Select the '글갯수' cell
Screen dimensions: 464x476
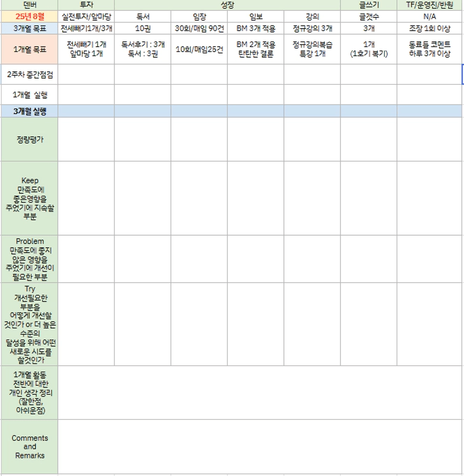pos(369,16)
